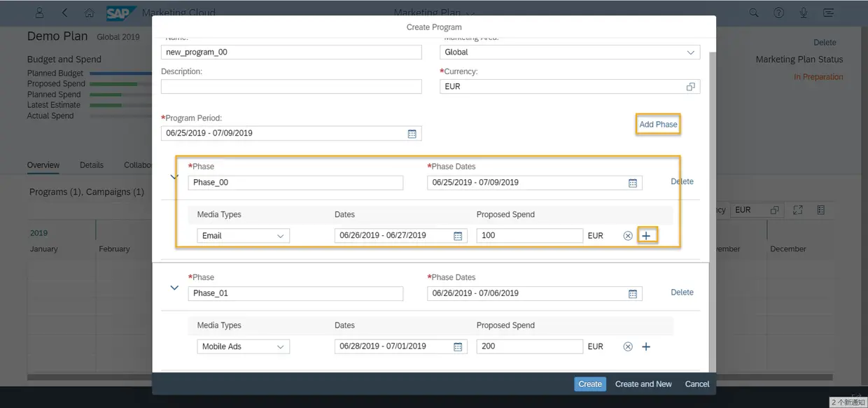Switch to the Details tab
The image size is (868, 408).
click(x=92, y=165)
